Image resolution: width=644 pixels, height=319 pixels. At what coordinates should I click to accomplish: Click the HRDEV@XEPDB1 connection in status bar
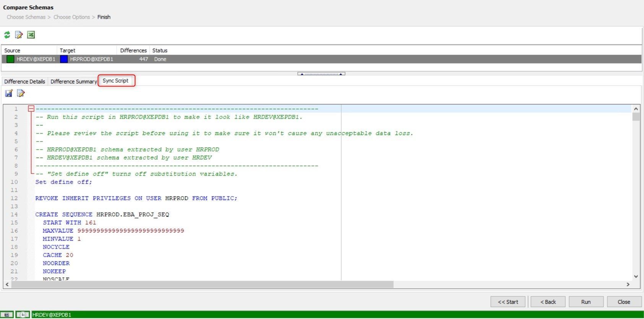point(52,315)
